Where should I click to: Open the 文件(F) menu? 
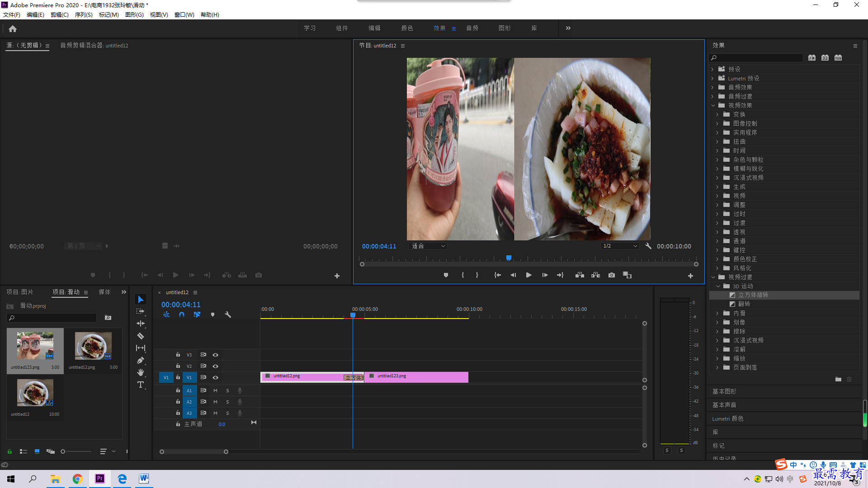click(x=12, y=15)
